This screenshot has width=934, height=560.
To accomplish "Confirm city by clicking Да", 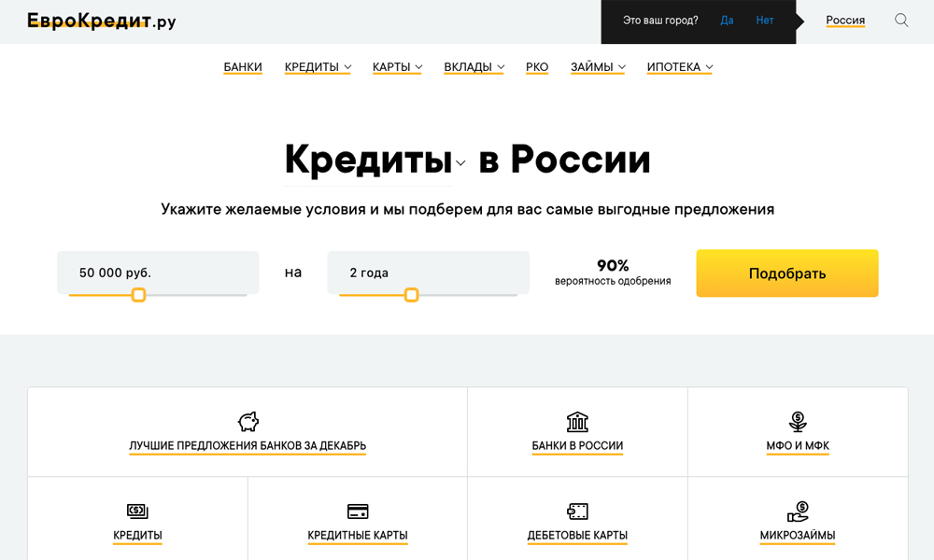I will click(727, 21).
